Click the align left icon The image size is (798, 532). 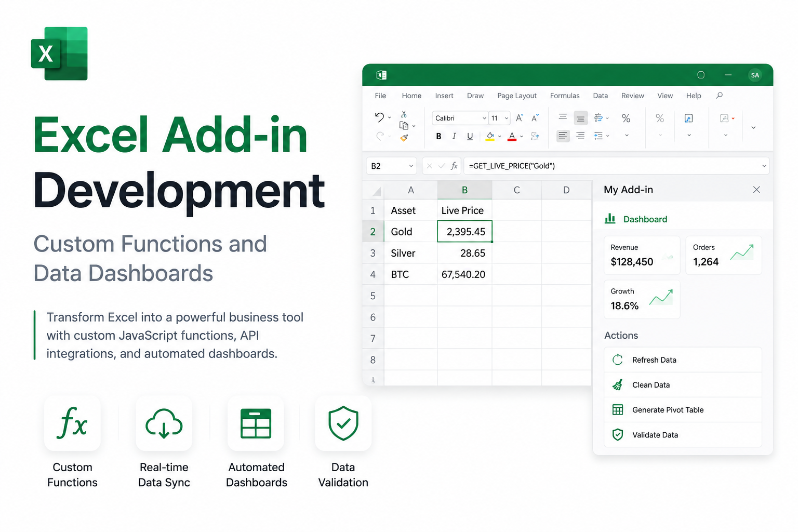point(563,136)
